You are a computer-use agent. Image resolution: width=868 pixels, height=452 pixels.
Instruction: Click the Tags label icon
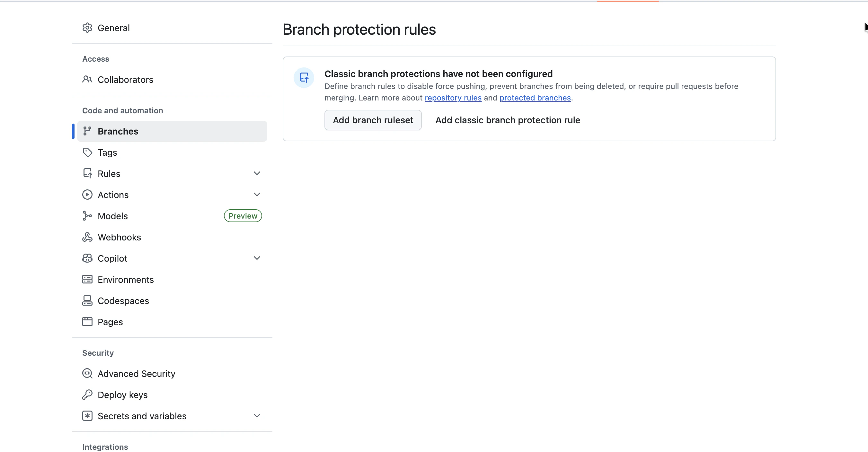tap(87, 152)
